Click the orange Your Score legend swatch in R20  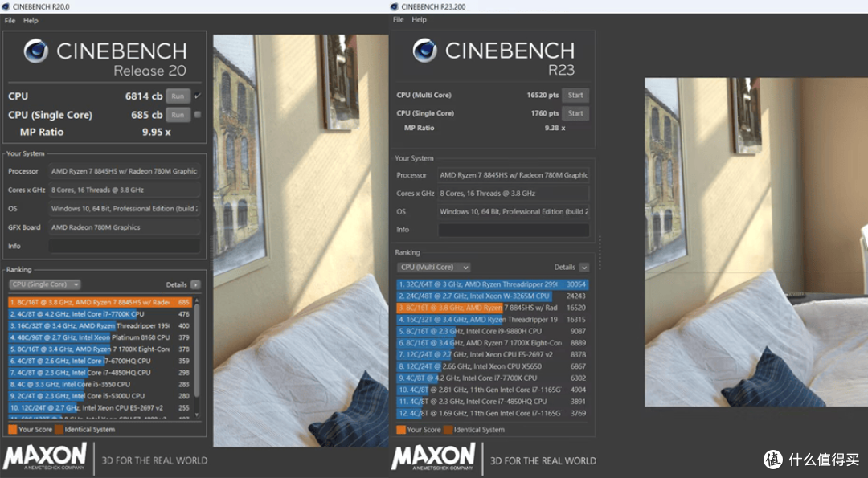(12, 430)
